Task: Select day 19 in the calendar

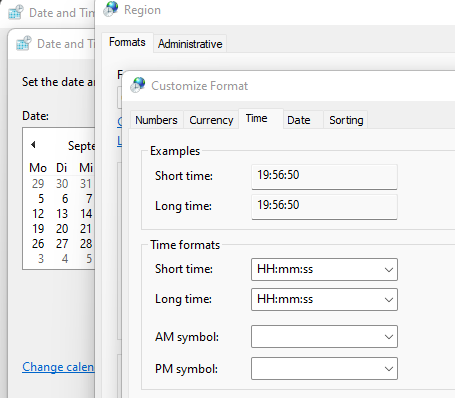Action: (38, 229)
